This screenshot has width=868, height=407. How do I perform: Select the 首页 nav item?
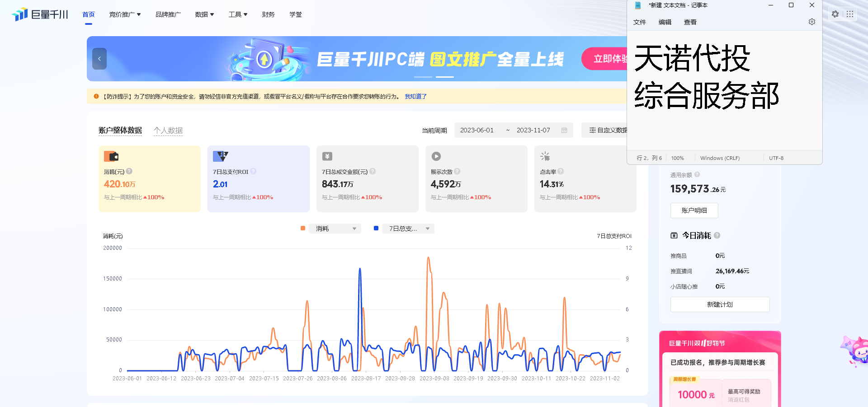[x=89, y=14]
